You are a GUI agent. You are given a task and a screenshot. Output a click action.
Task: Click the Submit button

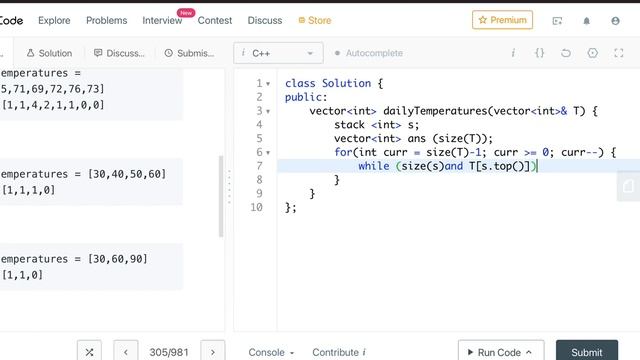(x=587, y=351)
